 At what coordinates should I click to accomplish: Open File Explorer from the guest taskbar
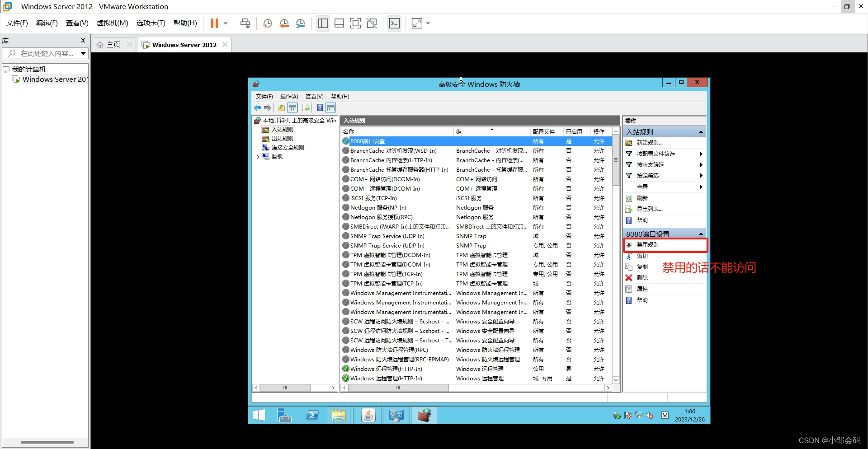pos(338,415)
